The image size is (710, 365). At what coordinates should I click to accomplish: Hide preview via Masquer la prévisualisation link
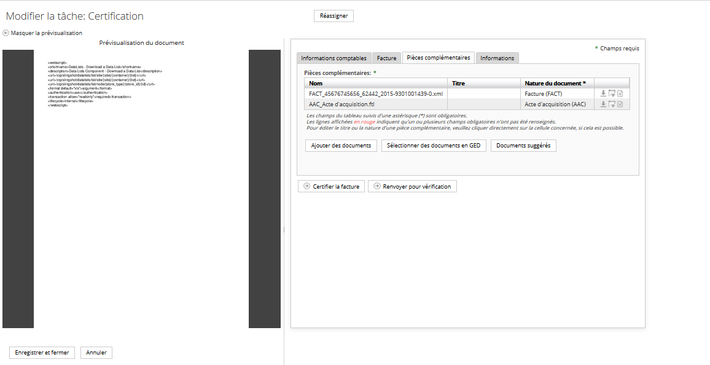pos(46,33)
